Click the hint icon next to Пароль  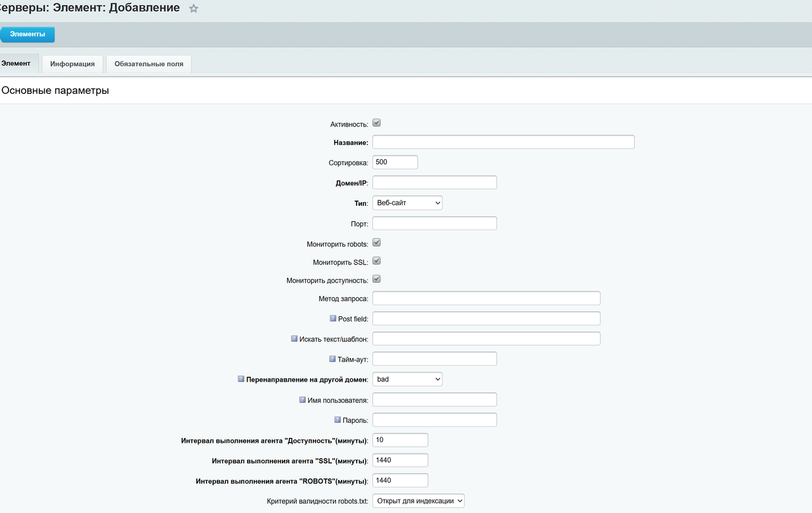(338, 420)
